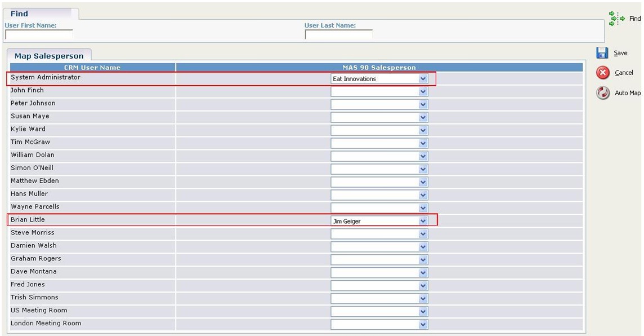Image resolution: width=644 pixels, height=336 pixels.
Task: Click the green arrows Find icon
Action: (x=616, y=19)
